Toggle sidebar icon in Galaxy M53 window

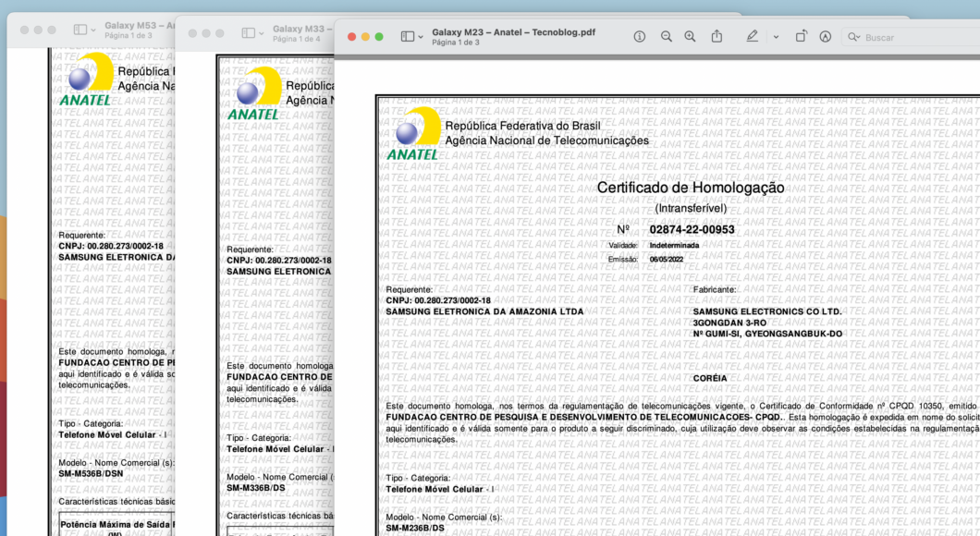coord(80,30)
